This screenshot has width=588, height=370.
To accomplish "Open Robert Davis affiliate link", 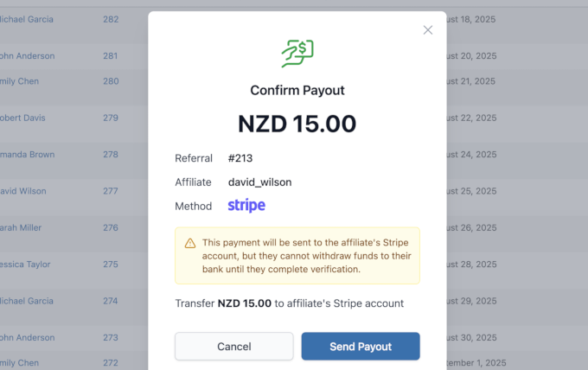I will [22, 118].
